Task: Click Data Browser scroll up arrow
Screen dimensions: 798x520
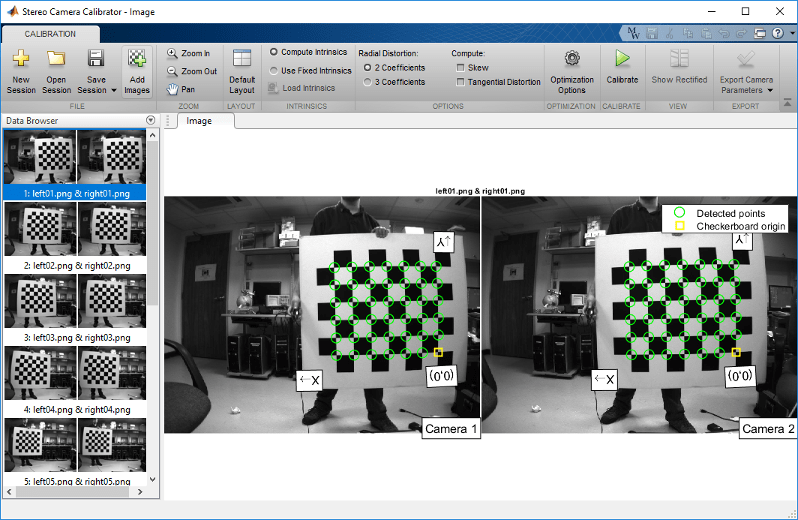Action: (x=153, y=136)
